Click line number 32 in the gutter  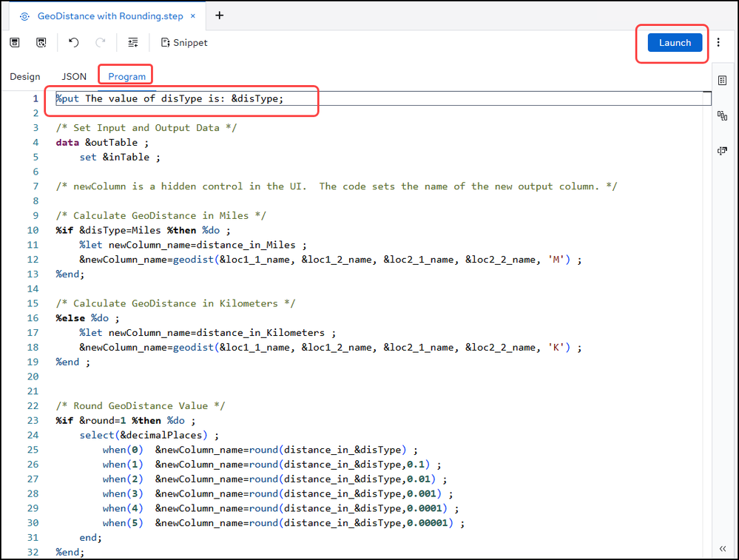click(x=33, y=552)
